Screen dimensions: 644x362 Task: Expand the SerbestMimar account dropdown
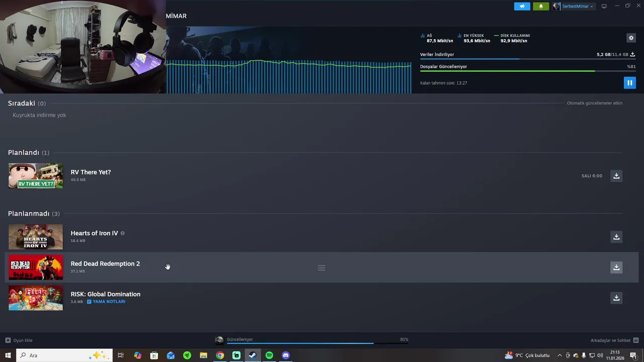[x=578, y=7]
